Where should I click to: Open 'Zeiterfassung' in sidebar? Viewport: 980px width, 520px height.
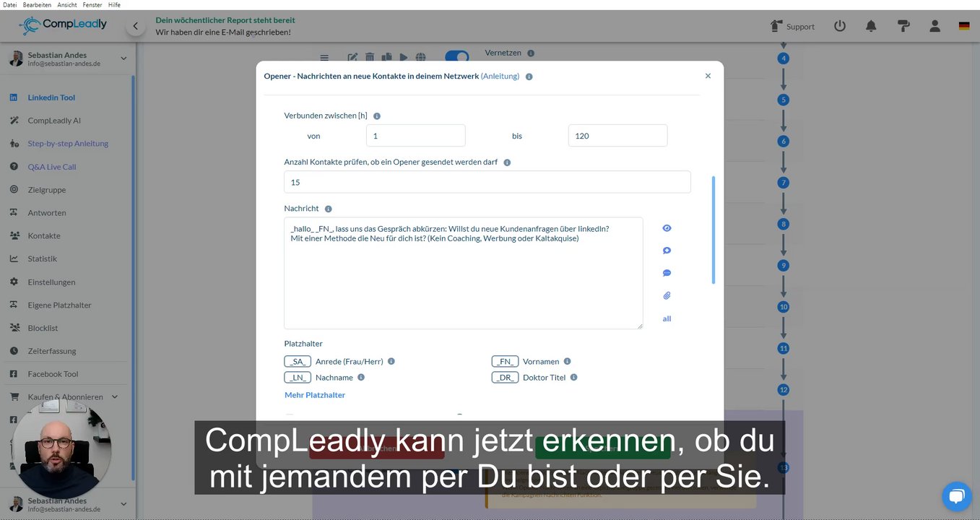(x=52, y=351)
